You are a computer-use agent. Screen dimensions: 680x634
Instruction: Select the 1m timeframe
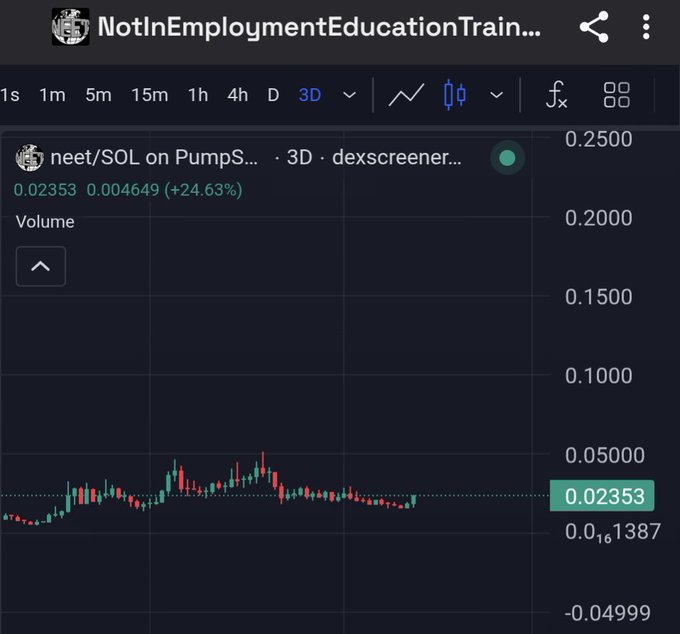pyautogui.click(x=52, y=95)
